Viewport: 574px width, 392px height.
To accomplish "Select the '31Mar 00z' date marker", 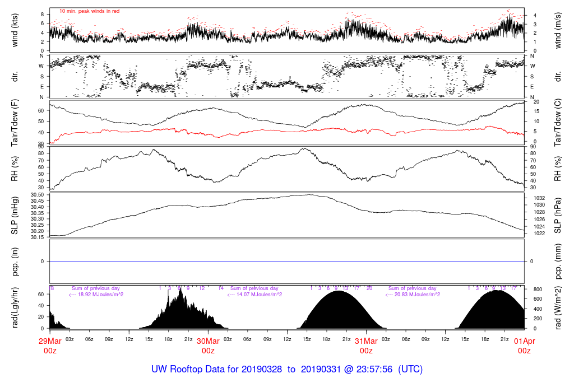I will coord(367,346).
